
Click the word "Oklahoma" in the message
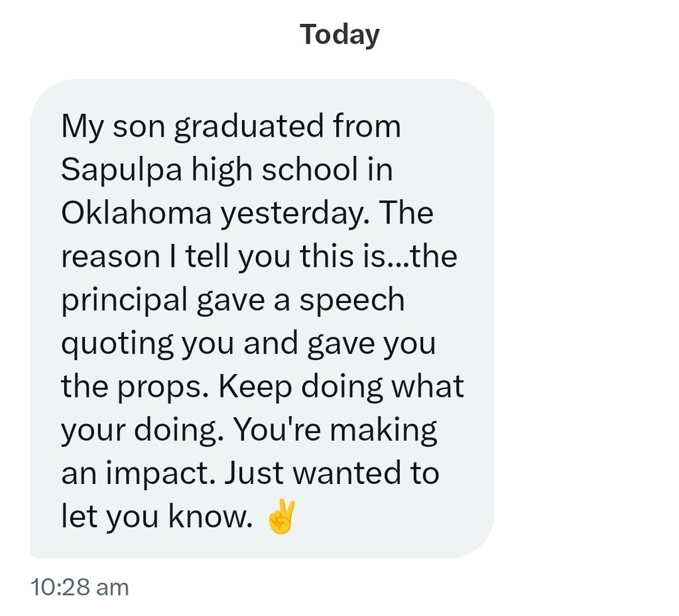[x=137, y=214]
